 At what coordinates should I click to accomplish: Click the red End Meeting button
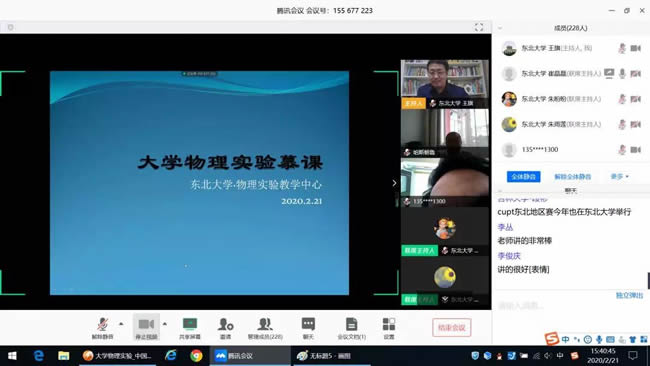(x=451, y=327)
